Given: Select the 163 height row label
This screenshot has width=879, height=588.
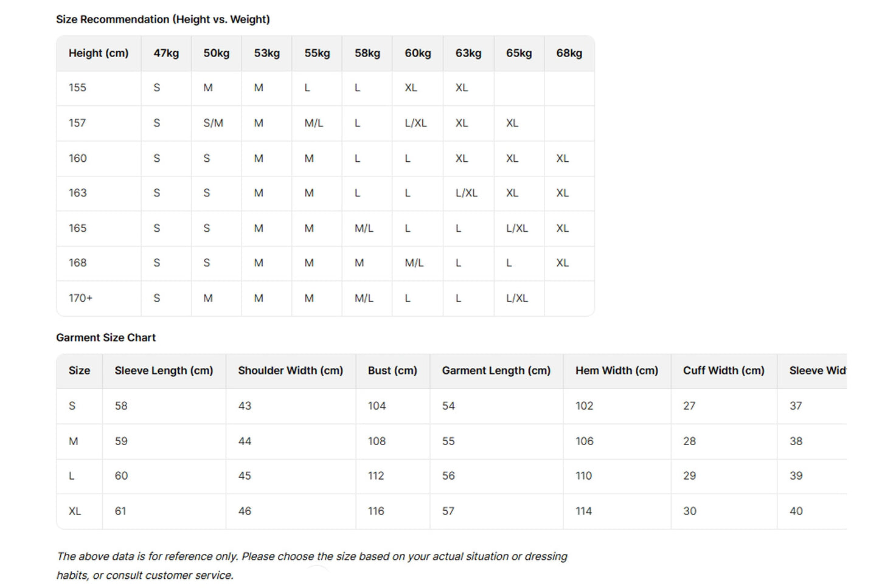Looking at the screenshot, I should [x=77, y=193].
